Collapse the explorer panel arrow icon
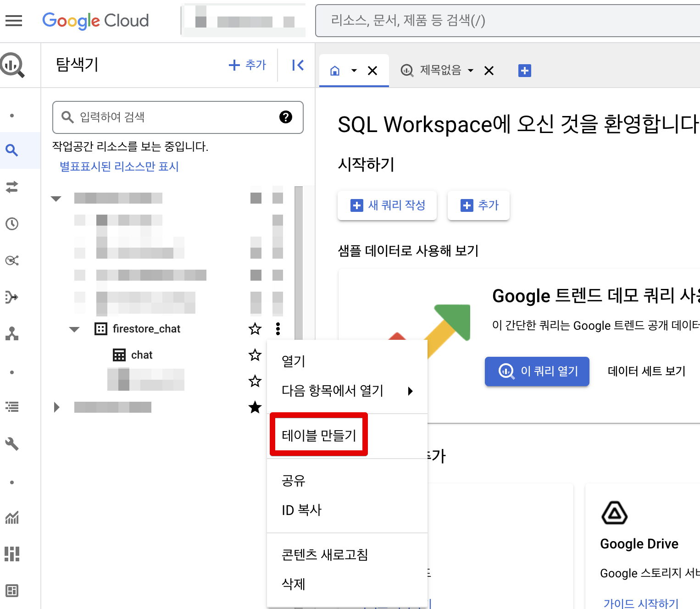 click(x=298, y=65)
